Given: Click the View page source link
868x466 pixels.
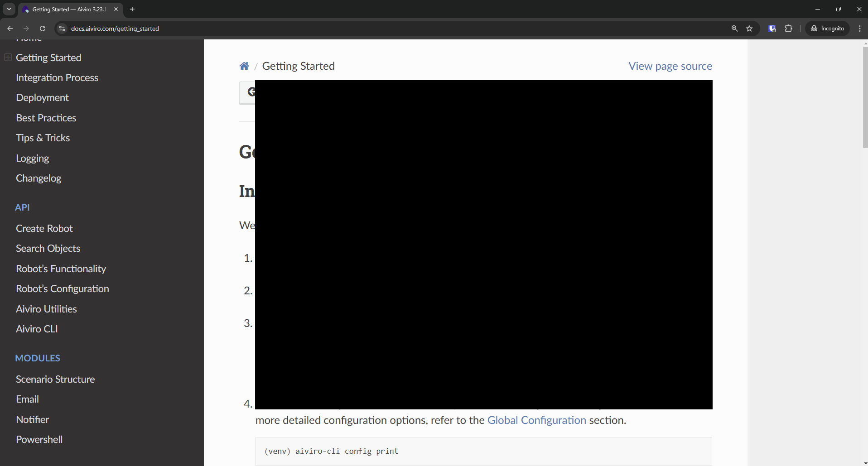Looking at the screenshot, I should click(670, 66).
